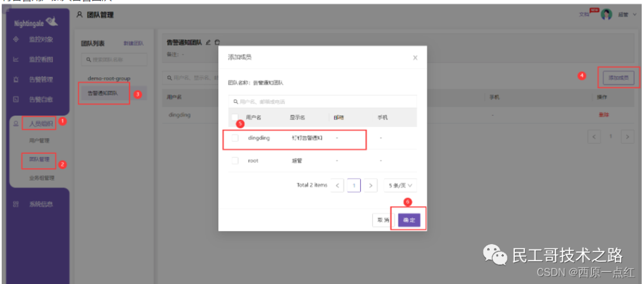Click the 人员组织 person icon
The width and height of the screenshot is (644, 284).
pyautogui.click(x=16, y=123)
